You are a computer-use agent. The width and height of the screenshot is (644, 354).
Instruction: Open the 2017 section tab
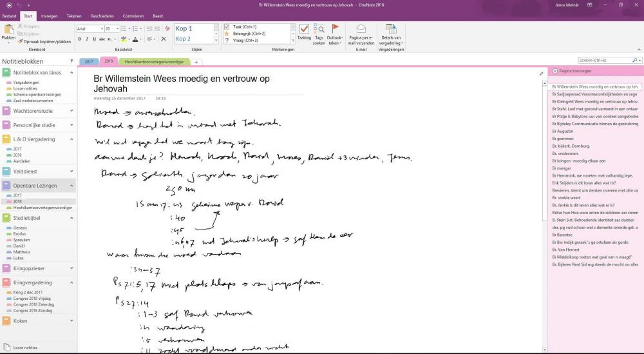tap(89, 62)
